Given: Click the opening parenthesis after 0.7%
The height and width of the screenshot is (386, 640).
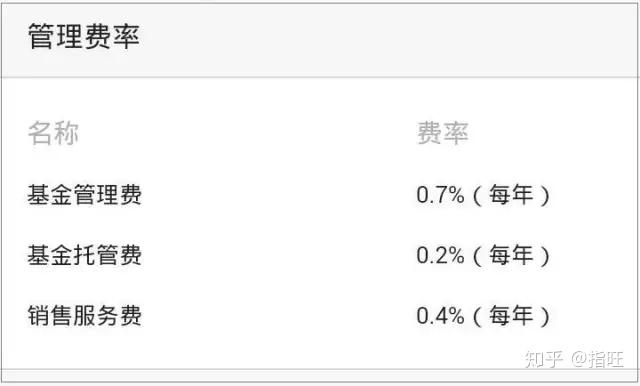Looking at the screenshot, I should point(476,195).
